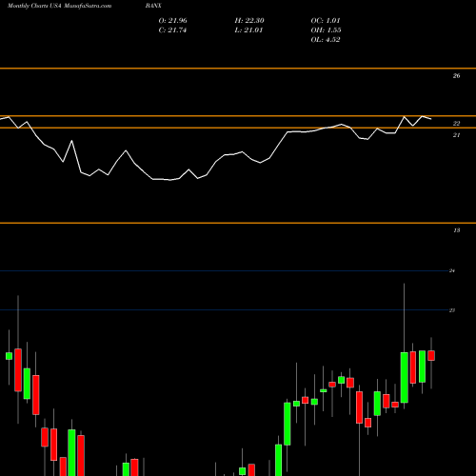The height and width of the screenshot is (476, 476).
Task: Click the 'Monthly Charts USA MunafaSutra.com' title text
Action: point(59,6)
